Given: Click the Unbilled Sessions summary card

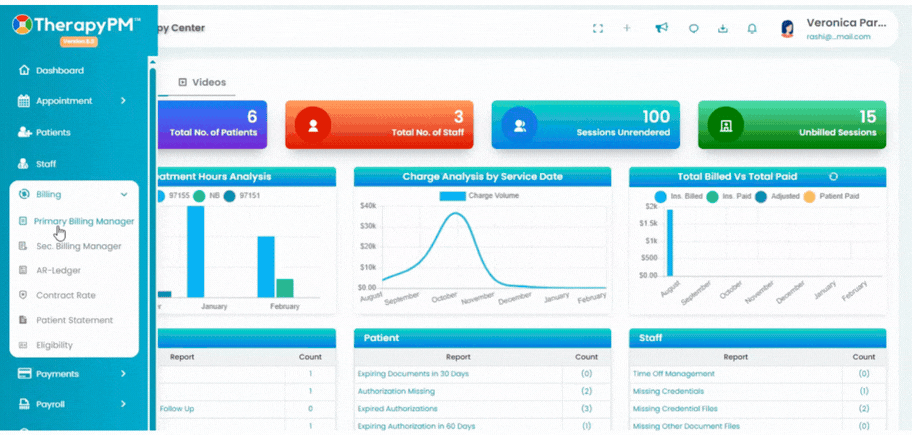Looking at the screenshot, I should pos(792,124).
